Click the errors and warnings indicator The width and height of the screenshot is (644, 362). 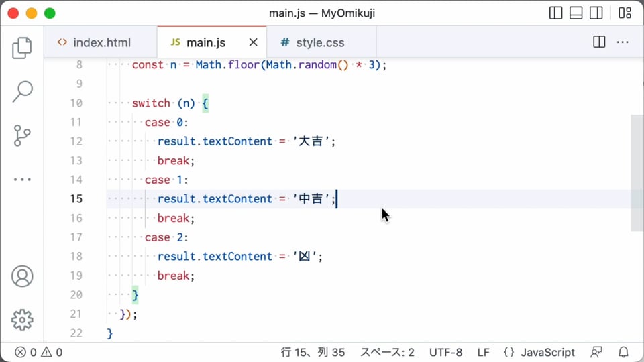[x=38, y=352]
